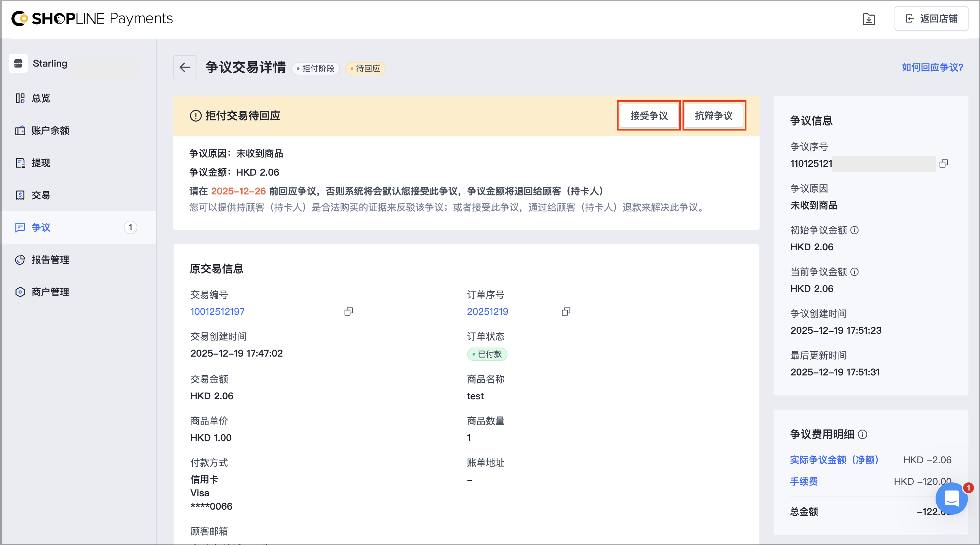Click the 交易金额 value HKD 2.06
Screen dimensions: 980x545
[x=212, y=396]
